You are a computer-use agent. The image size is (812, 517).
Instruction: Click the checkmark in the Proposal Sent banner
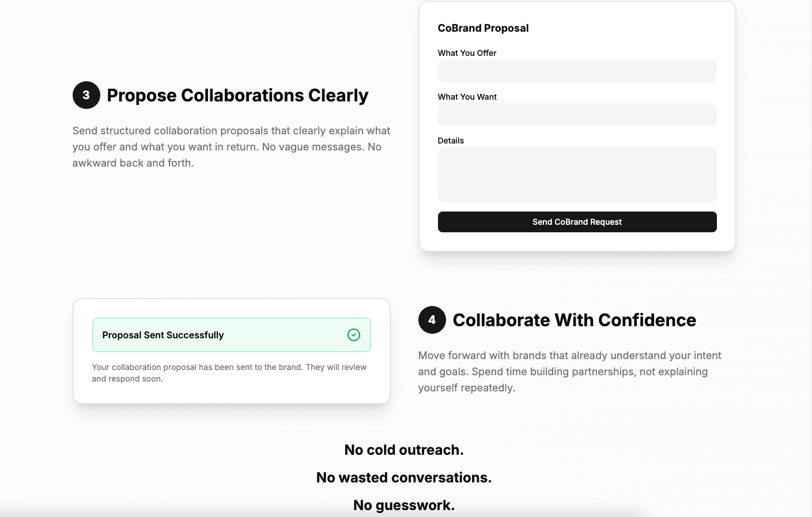354,334
